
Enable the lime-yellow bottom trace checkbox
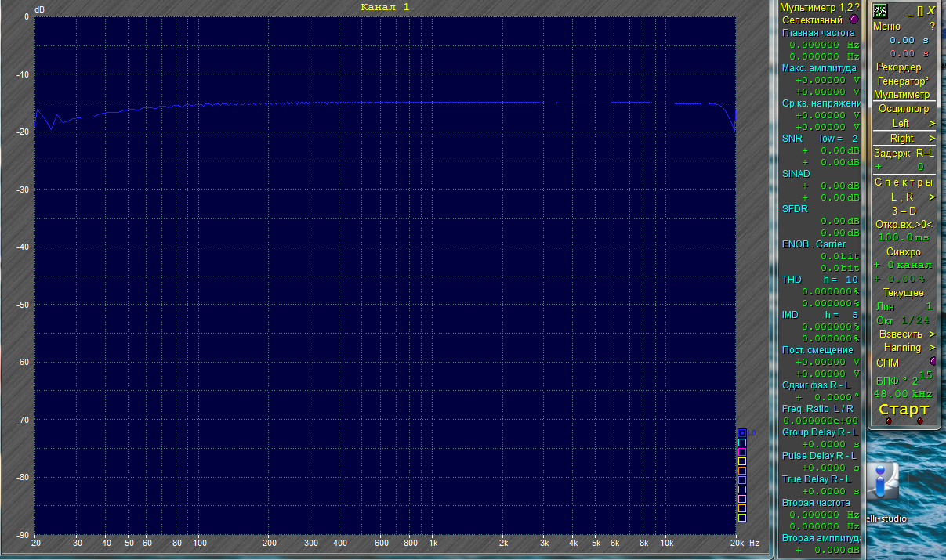click(741, 518)
